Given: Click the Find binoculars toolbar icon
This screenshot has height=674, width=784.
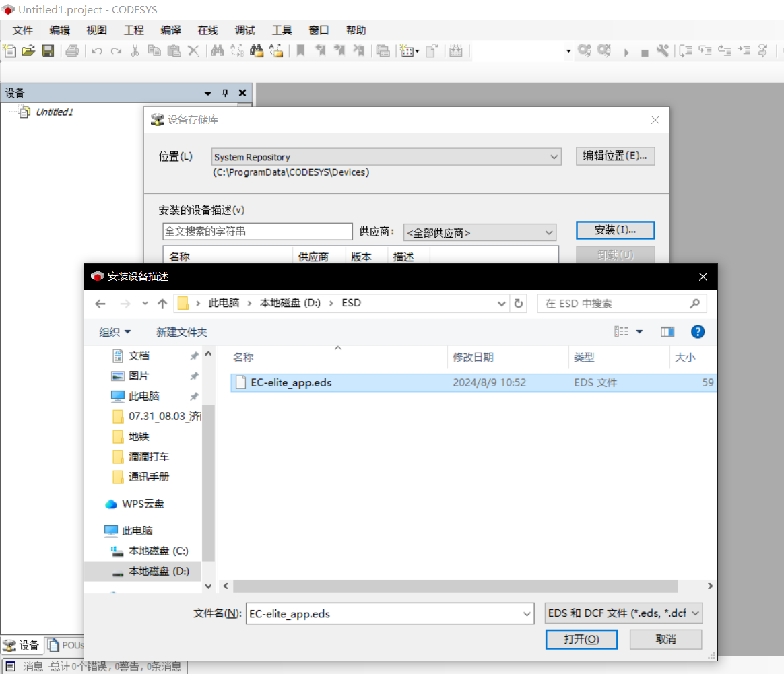Looking at the screenshot, I should point(217,50).
